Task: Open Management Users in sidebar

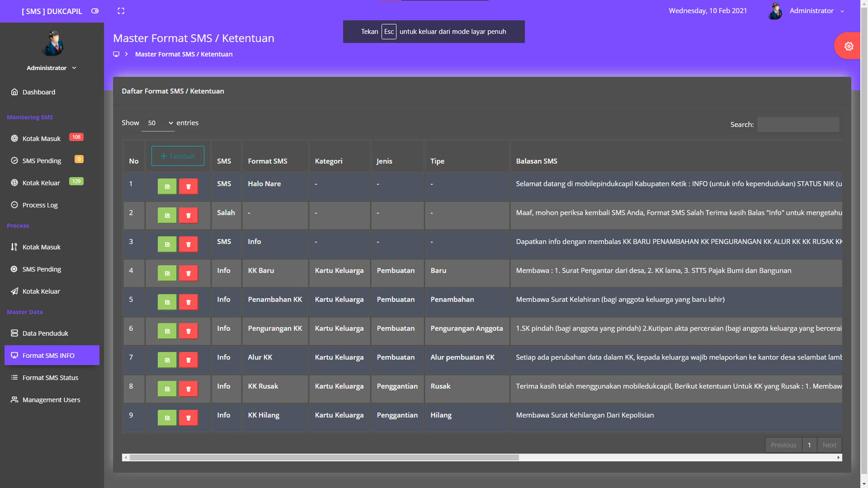Action: (x=51, y=400)
